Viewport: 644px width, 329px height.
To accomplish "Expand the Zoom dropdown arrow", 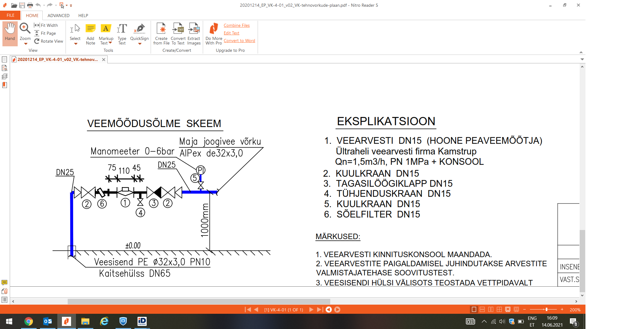I will pyautogui.click(x=26, y=44).
